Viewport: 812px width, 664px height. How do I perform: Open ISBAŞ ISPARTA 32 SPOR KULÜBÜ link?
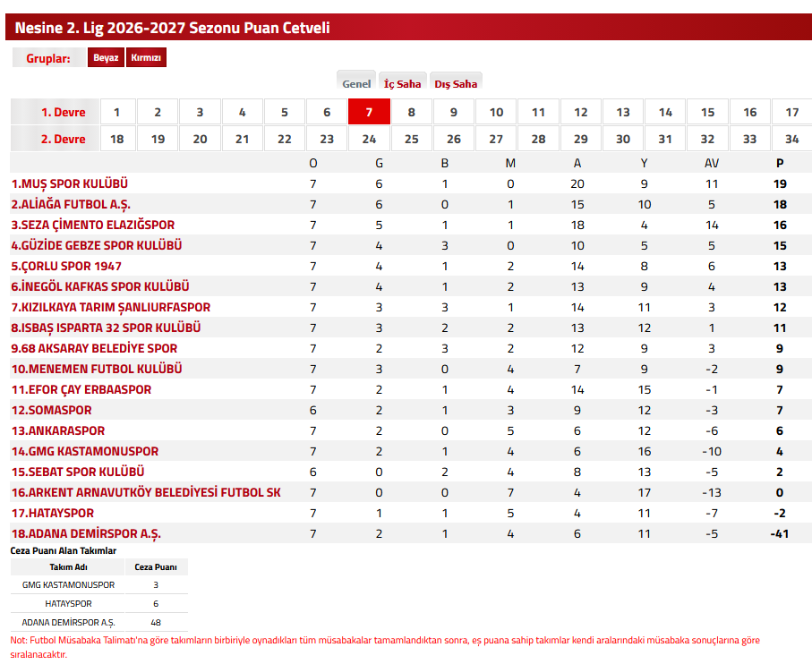coord(106,328)
